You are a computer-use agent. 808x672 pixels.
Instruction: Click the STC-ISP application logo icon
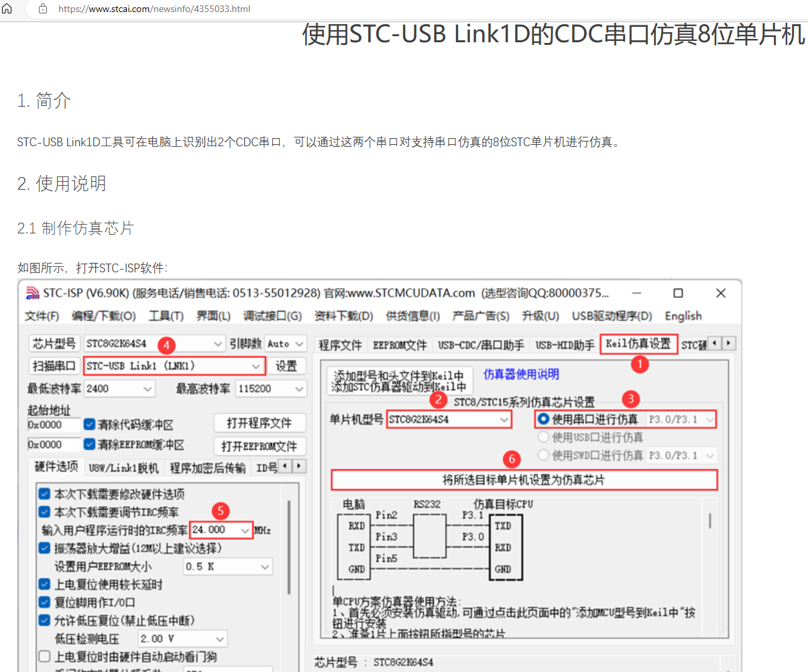click(32, 293)
